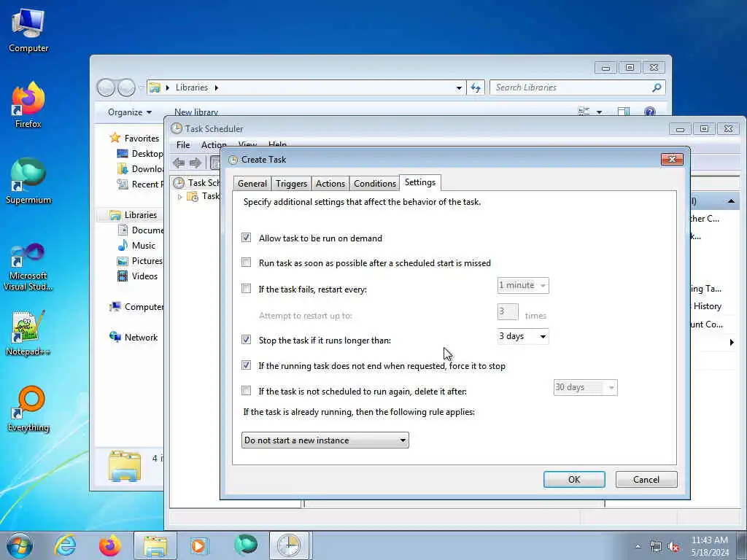Show hidden system tray icons
This screenshot has height=560, width=747.
click(x=638, y=547)
